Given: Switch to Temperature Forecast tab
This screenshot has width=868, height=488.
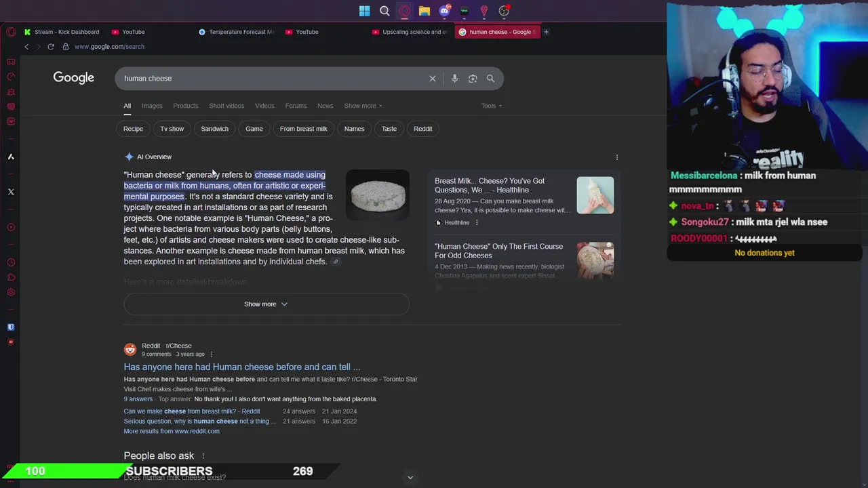Looking at the screenshot, I should (237, 32).
